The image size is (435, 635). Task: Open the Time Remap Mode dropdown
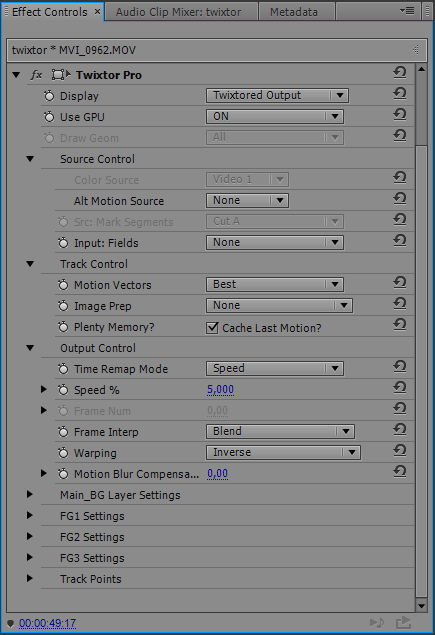275,369
